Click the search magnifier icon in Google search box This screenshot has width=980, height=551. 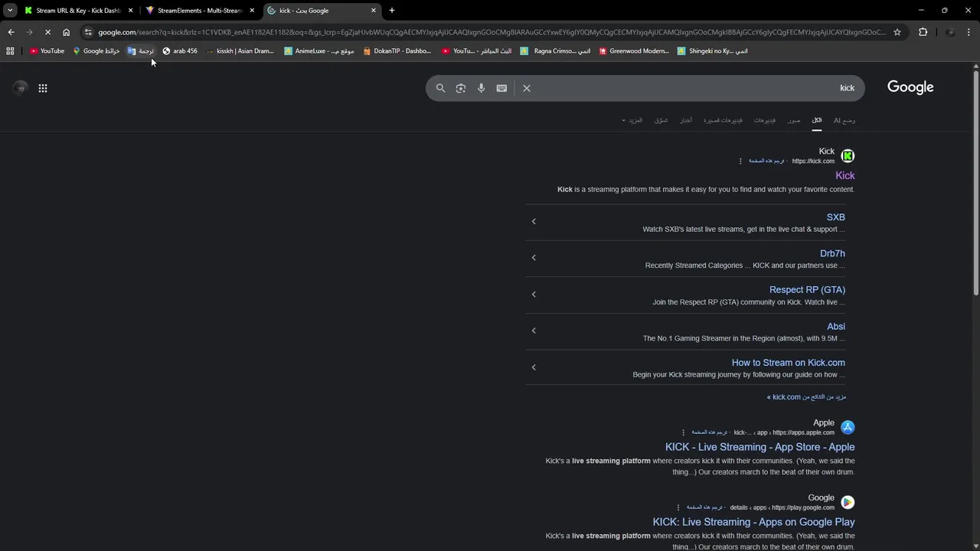(440, 88)
